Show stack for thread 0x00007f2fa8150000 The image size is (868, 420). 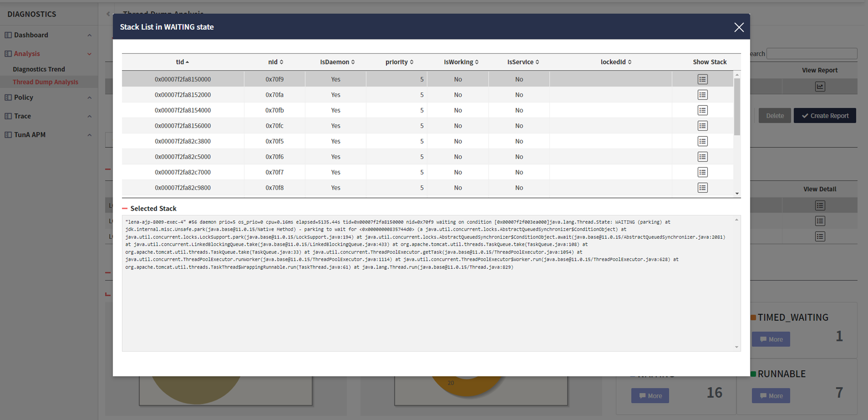(702, 79)
